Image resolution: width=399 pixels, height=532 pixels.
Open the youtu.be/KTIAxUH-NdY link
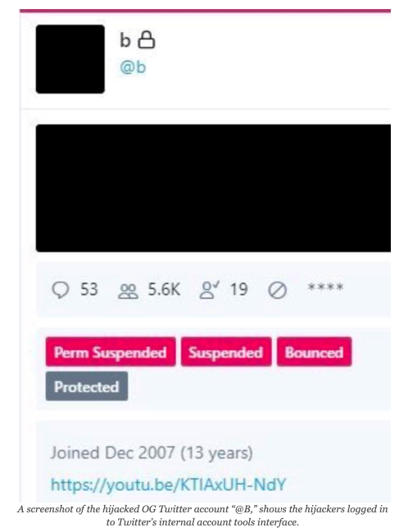coord(169,485)
